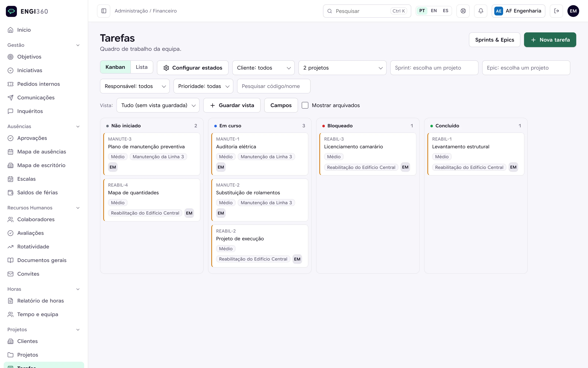Click the Pesquisar código/nome field
588x368 pixels.
[274, 86]
